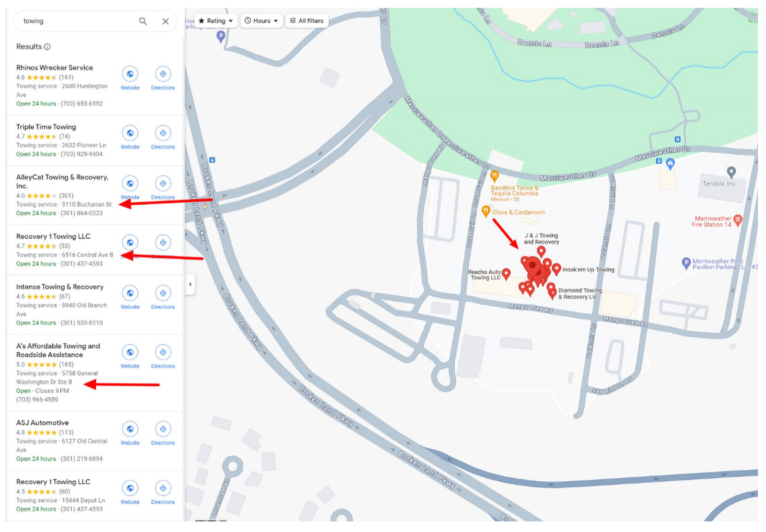
Task: Select Intense Towing & Recovery result title
Action: pos(59,287)
